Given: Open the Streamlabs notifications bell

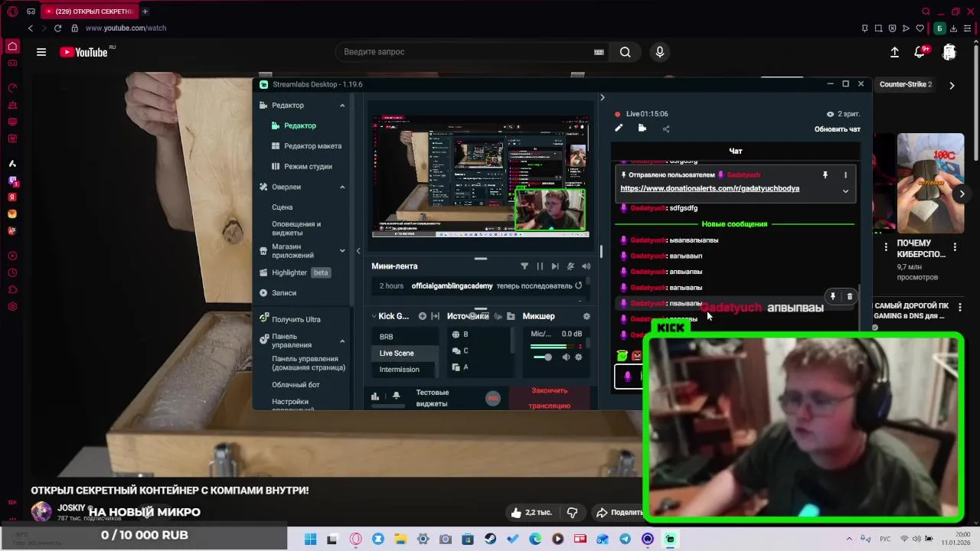Looking at the screenshot, I should (x=396, y=396).
